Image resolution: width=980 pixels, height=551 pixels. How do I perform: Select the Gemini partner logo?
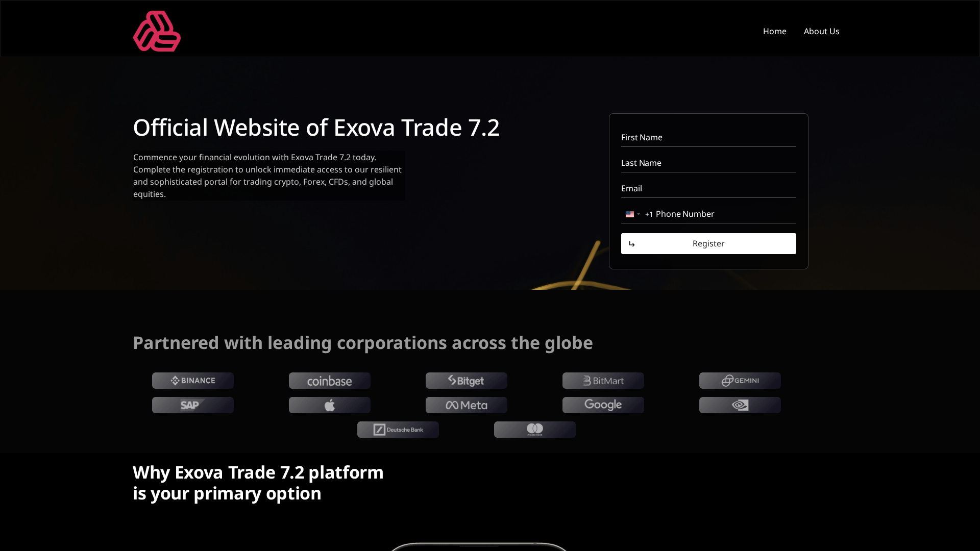740,380
